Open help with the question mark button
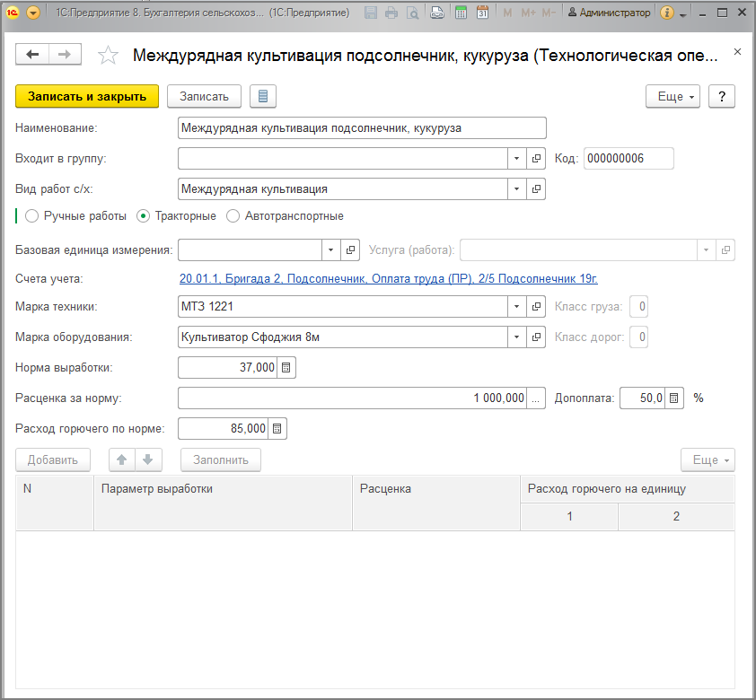The image size is (756, 700). coord(722,96)
